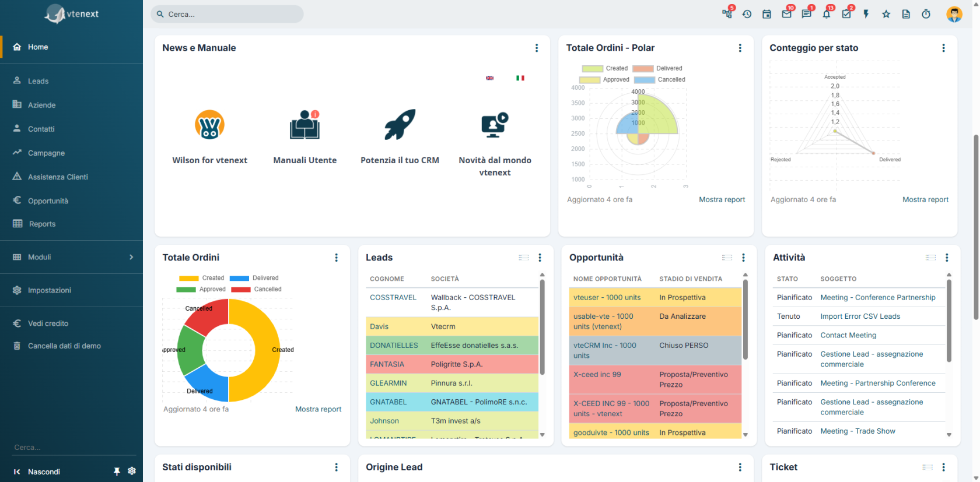Open Leads in the sidebar menu

(x=71, y=81)
